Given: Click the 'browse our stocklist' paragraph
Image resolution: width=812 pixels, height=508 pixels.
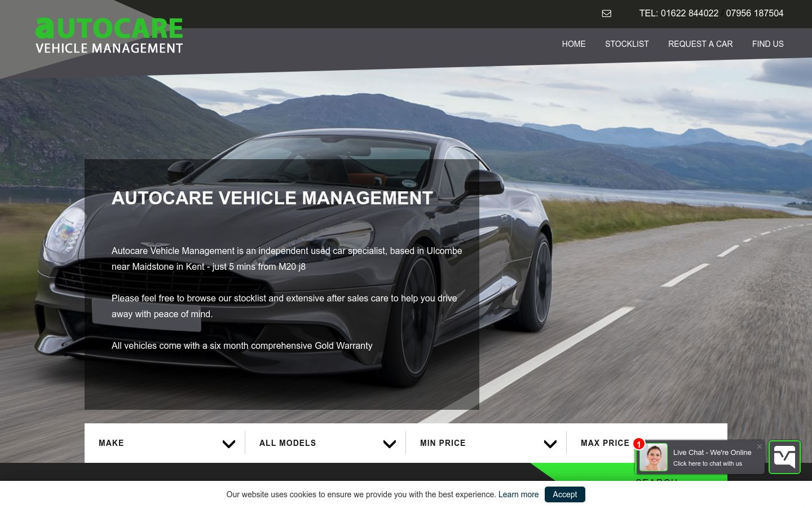Looking at the screenshot, I should tap(284, 306).
